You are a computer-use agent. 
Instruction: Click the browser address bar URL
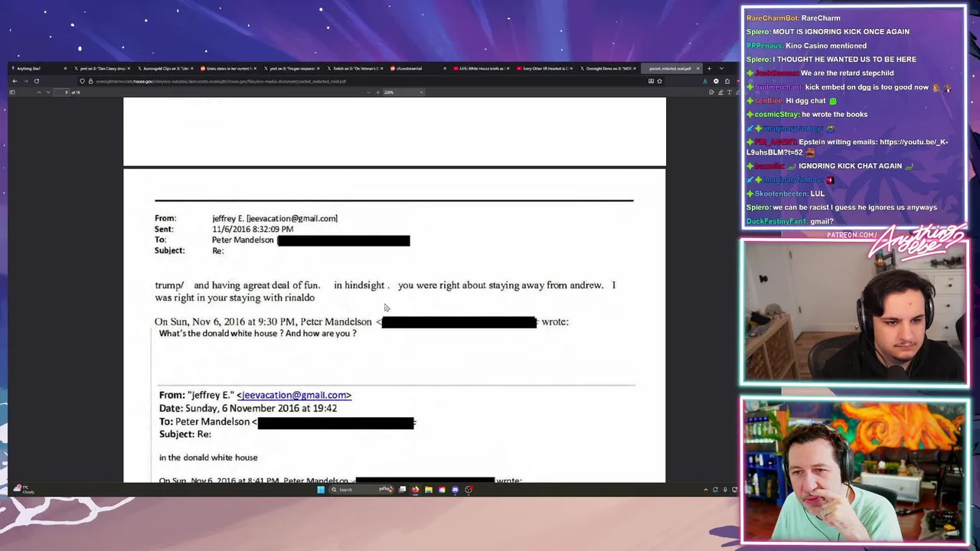pos(220,81)
